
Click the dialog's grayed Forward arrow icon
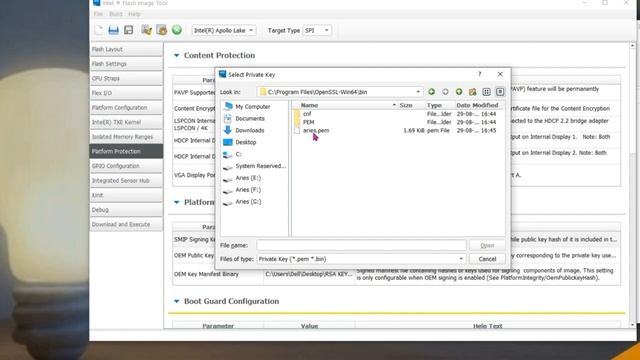click(x=445, y=92)
